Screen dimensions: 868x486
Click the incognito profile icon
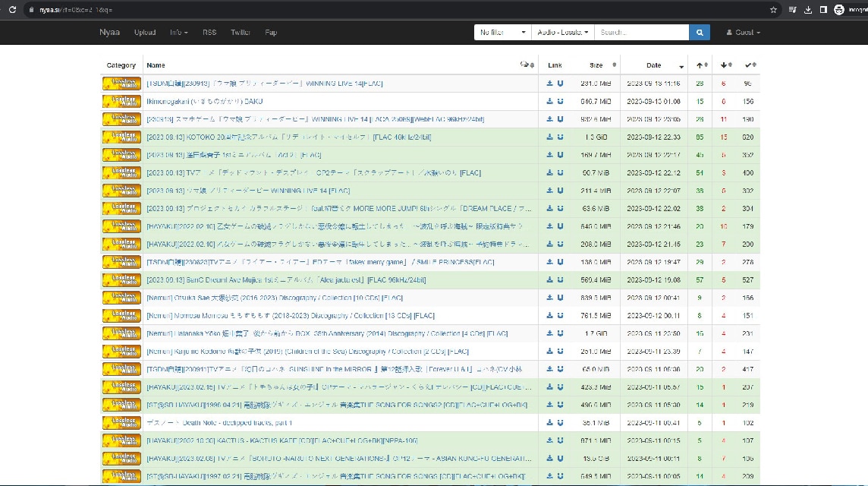click(839, 10)
